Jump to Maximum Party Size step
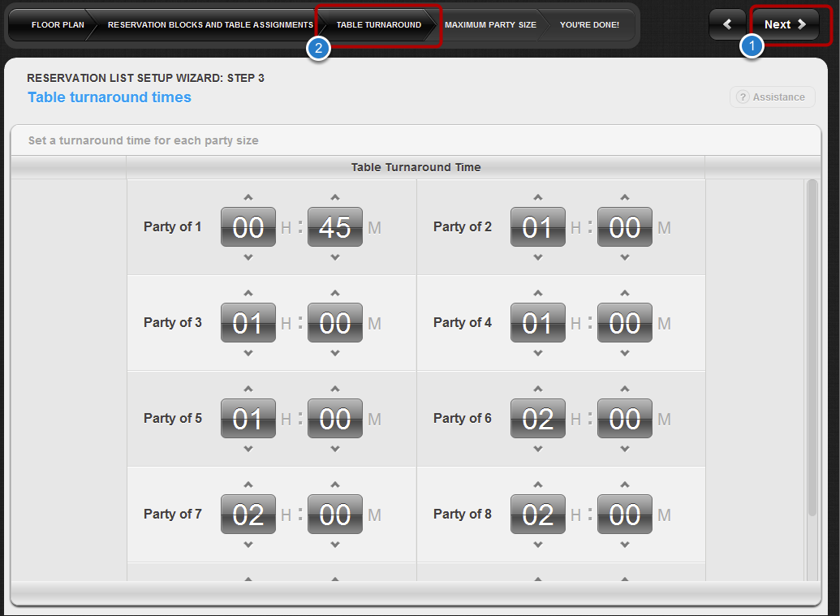Viewport: 840px width, 616px height. coord(490,25)
